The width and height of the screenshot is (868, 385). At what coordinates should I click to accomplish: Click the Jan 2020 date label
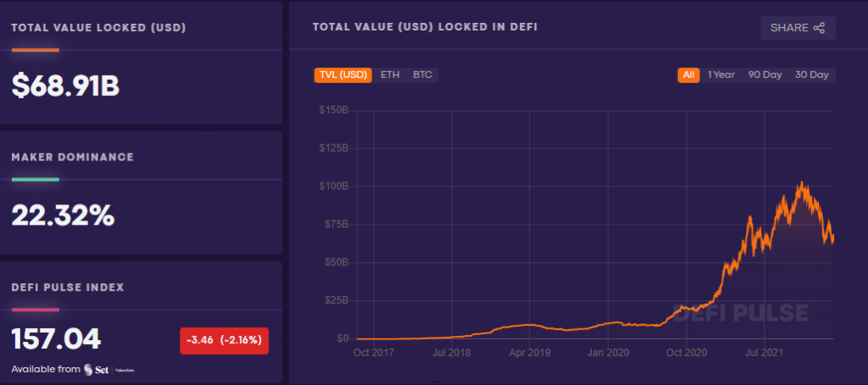[x=608, y=352]
